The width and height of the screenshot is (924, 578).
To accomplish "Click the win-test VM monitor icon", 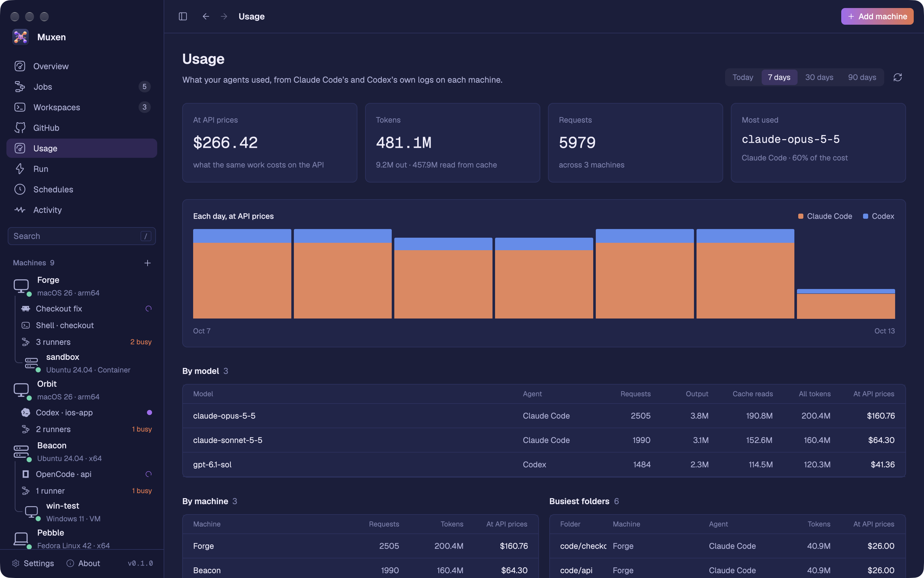I will pos(31,512).
